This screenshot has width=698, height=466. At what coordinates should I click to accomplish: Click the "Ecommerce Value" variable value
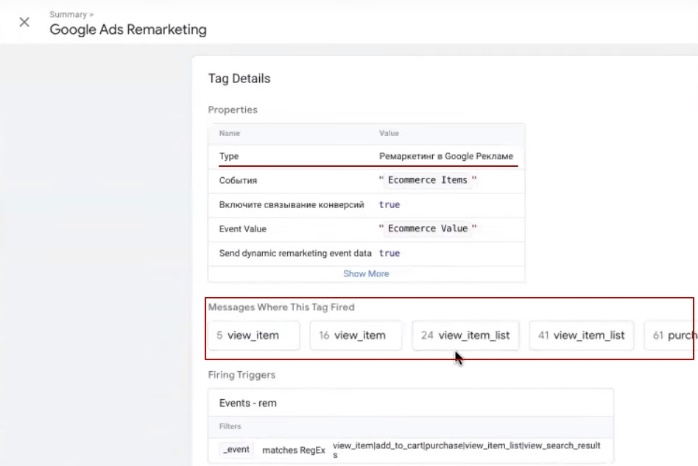(x=428, y=228)
